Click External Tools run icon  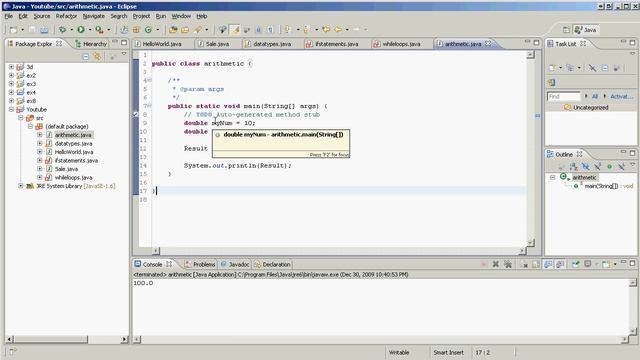tap(99, 29)
